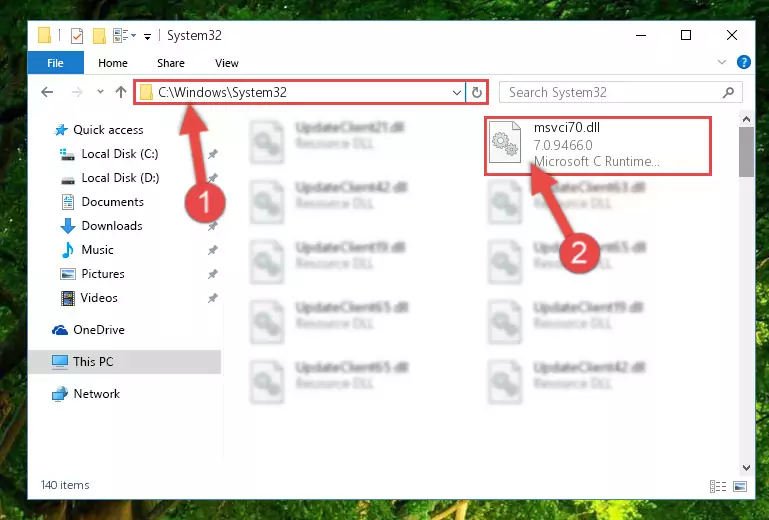
Task: Click the search magnifier icon
Action: [728, 92]
